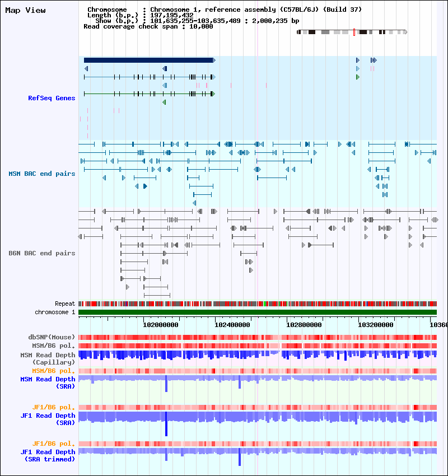Click the chromosome 1 track label

pos(55,312)
